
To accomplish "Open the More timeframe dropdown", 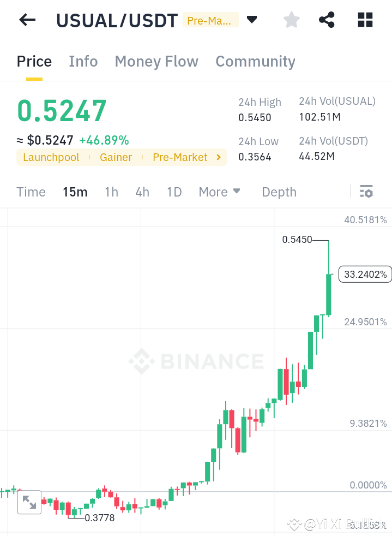I will coord(219,192).
